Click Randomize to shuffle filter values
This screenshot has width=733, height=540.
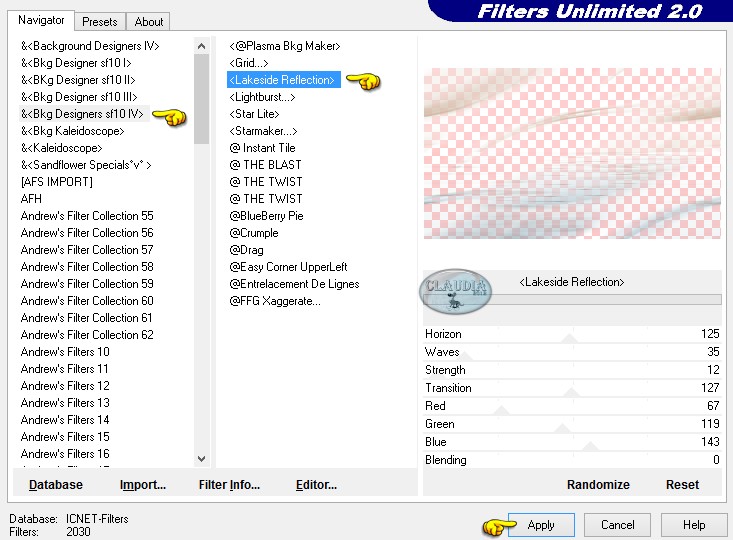click(598, 484)
